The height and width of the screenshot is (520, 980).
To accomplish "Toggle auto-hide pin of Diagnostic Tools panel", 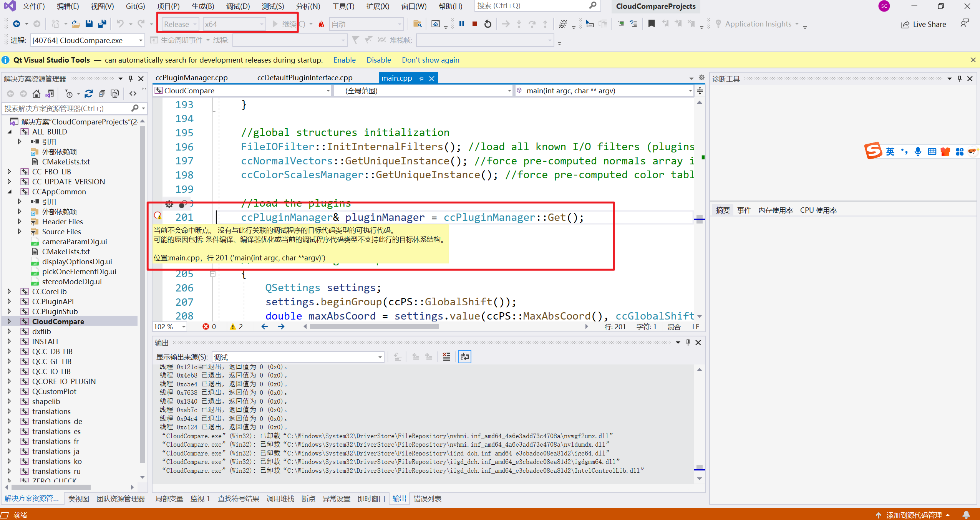I will (960, 78).
